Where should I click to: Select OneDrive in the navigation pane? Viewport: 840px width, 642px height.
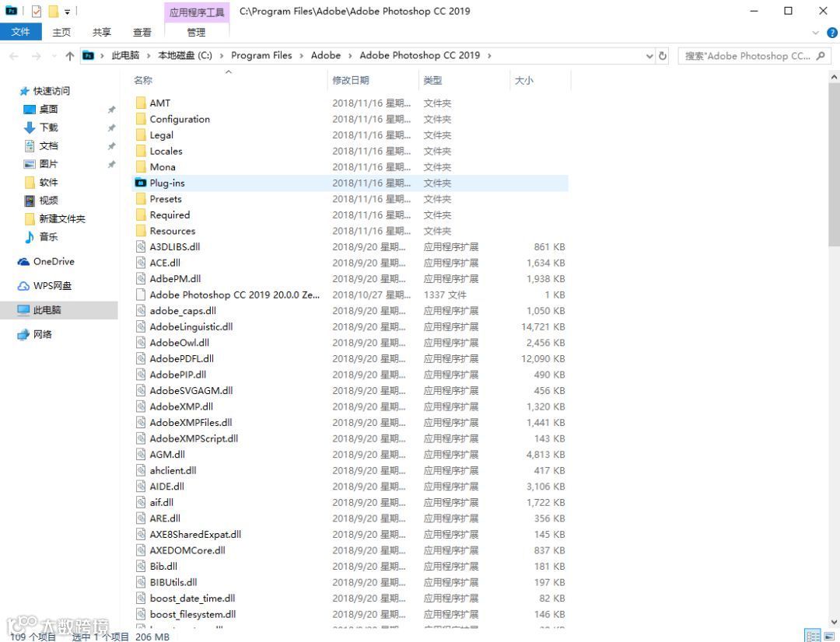(x=54, y=261)
